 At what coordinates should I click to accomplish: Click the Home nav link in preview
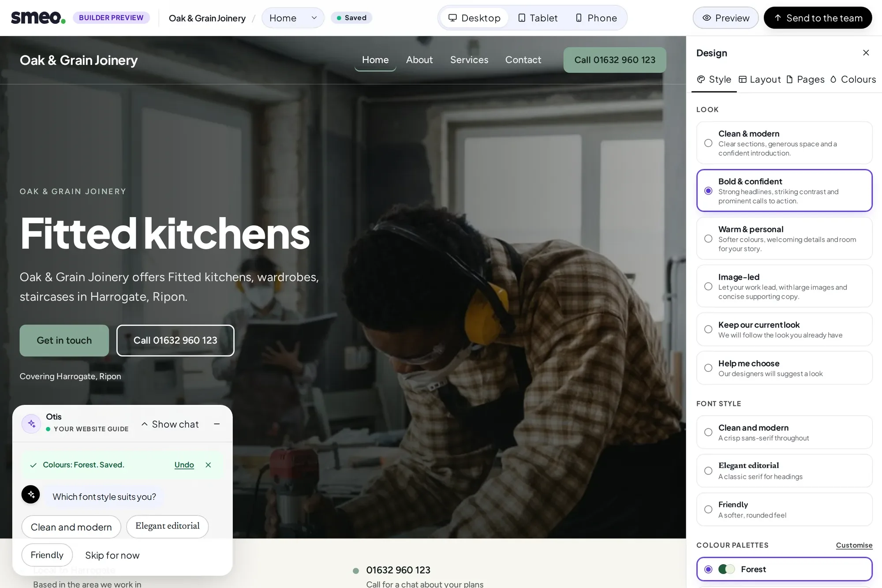(x=375, y=60)
